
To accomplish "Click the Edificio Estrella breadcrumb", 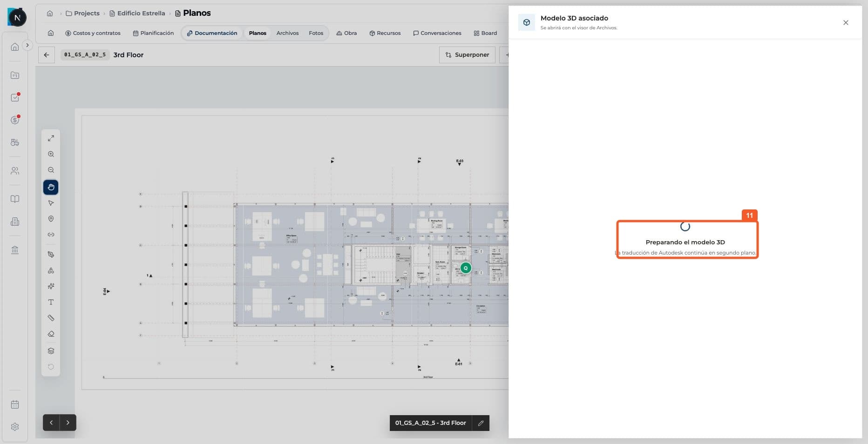I will (137, 13).
